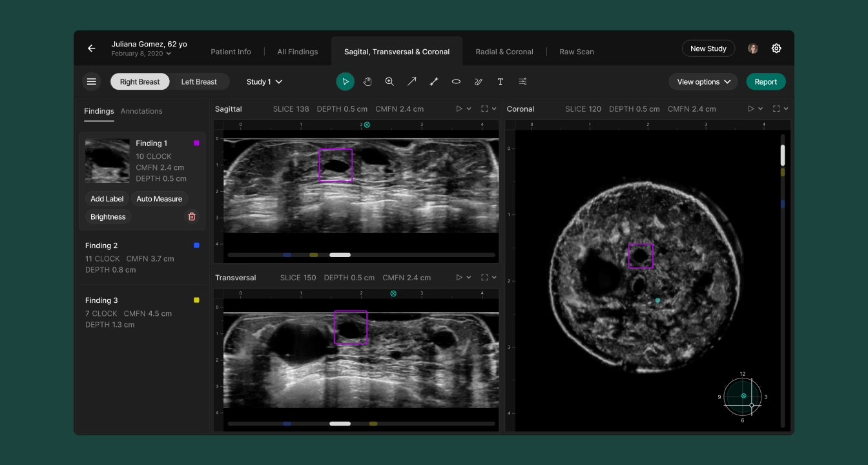Image resolution: width=868 pixels, height=465 pixels.
Task: Open settings gear icon
Action: [x=776, y=48]
